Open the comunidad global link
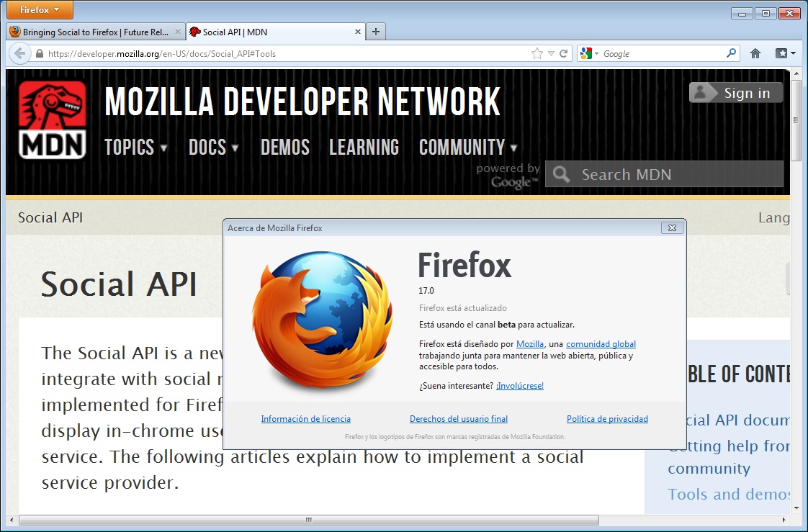 pos(601,344)
